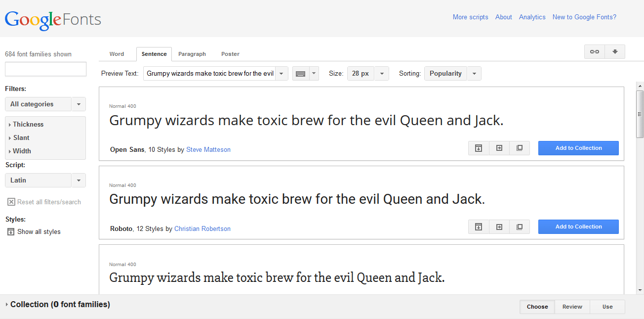Select the Choose step button
This screenshot has height=319, width=644.
click(537, 307)
